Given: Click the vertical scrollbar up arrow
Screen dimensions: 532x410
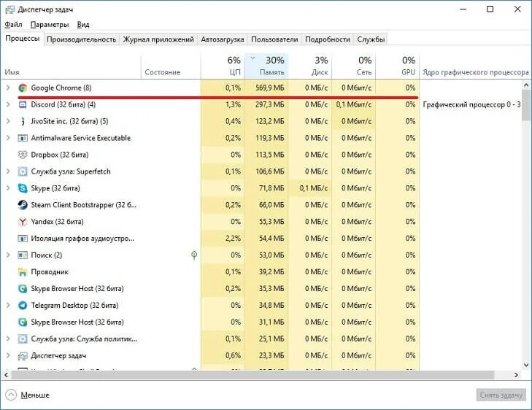Looking at the screenshot, I should click(x=526, y=85).
